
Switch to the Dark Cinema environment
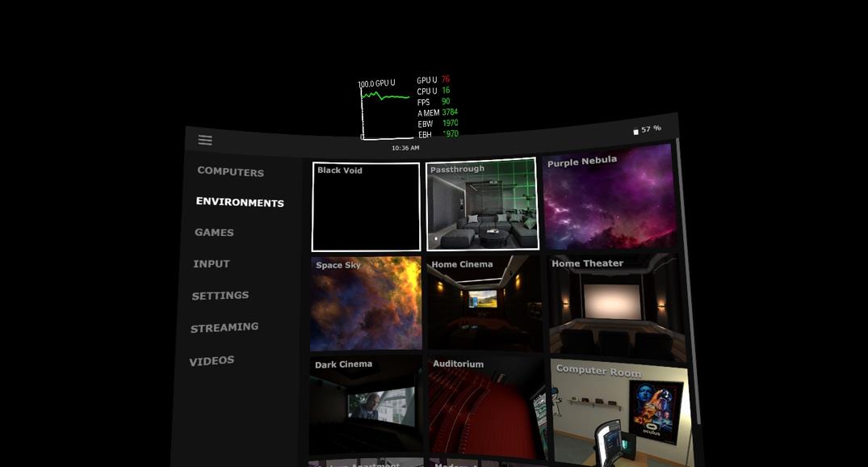click(x=365, y=406)
